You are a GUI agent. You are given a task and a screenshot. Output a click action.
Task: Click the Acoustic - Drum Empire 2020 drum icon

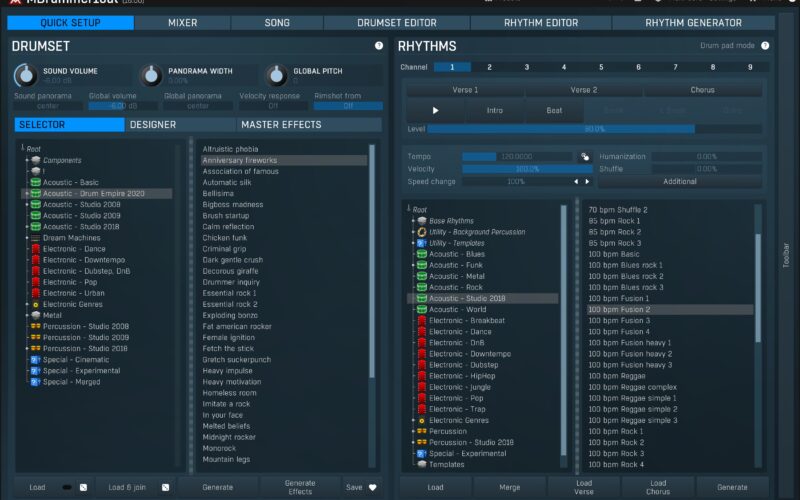[x=35, y=193]
